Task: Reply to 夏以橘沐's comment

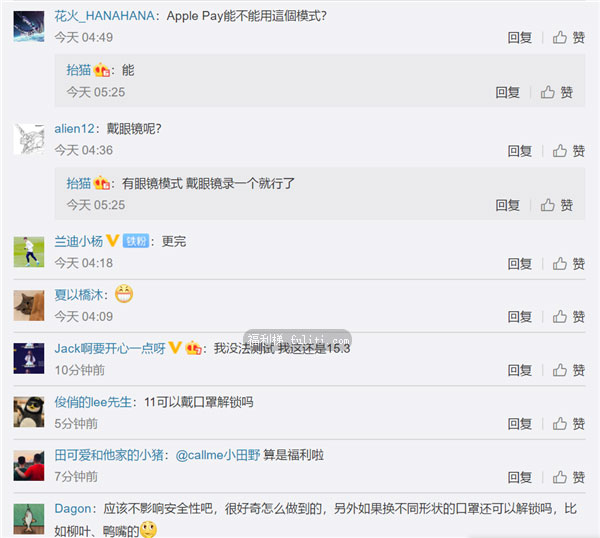Action: coord(520,317)
